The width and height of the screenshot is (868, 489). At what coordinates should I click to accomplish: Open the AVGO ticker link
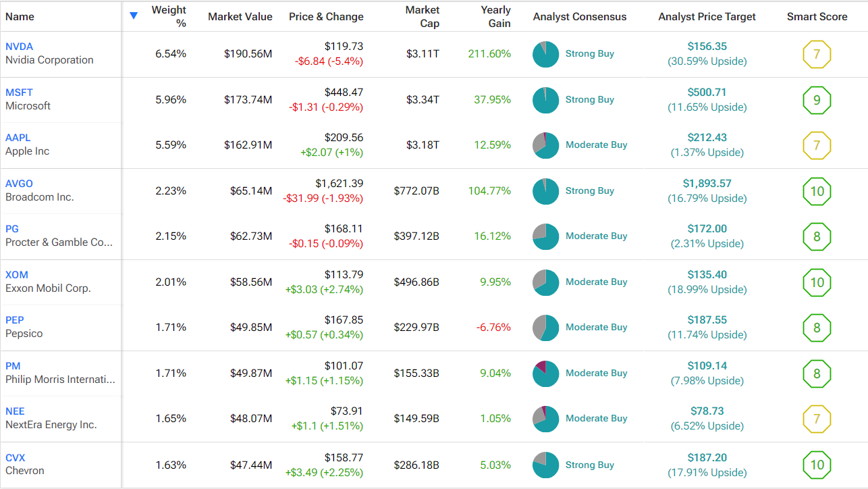pyautogui.click(x=19, y=184)
